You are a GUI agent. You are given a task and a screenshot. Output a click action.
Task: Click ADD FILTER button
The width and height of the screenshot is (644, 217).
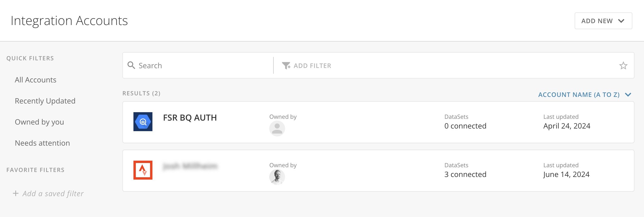coord(306,66)
